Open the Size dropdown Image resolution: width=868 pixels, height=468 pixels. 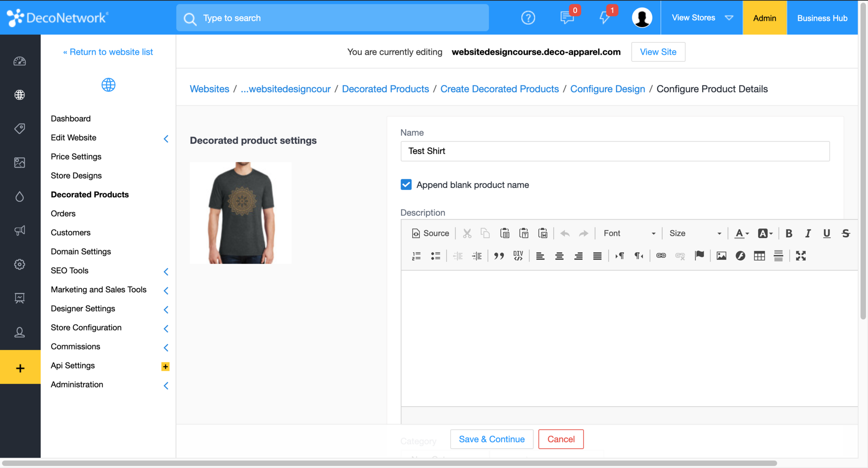[695, 233]
